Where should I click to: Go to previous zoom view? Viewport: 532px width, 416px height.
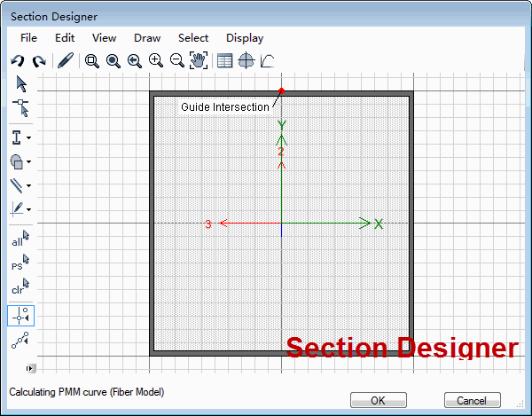point(135,61)
